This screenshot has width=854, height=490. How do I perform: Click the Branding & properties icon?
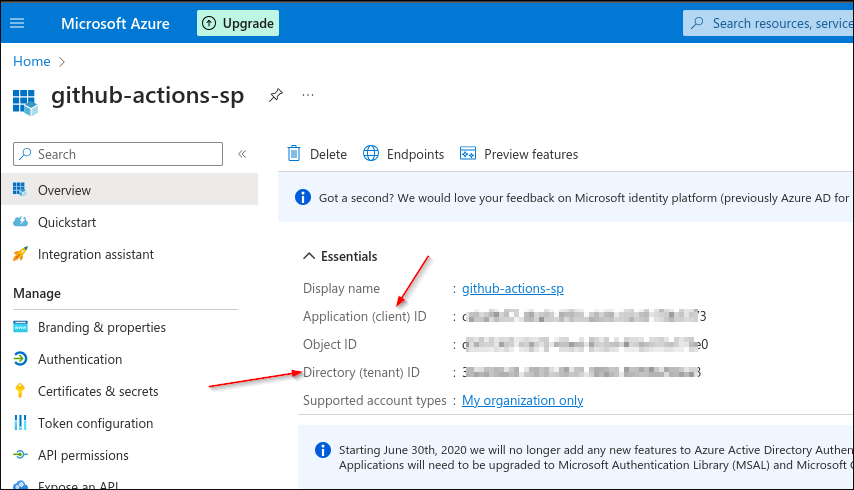click(20, 327)
